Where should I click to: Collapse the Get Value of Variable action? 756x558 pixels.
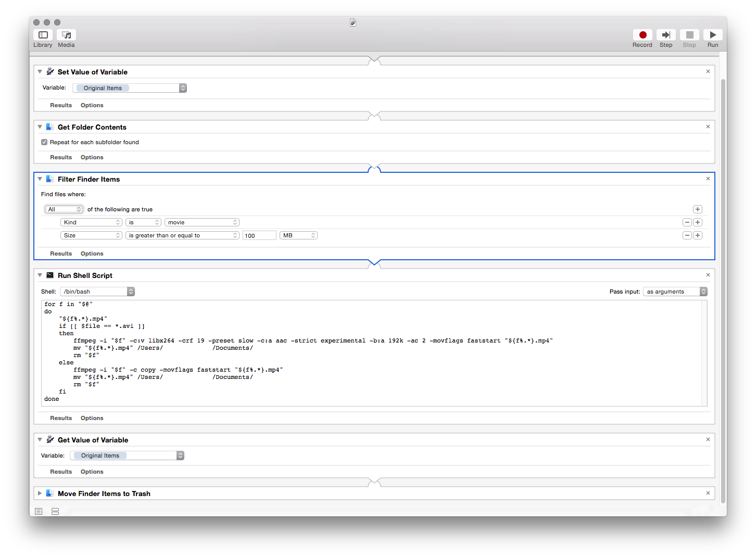(x=40, y=440)
